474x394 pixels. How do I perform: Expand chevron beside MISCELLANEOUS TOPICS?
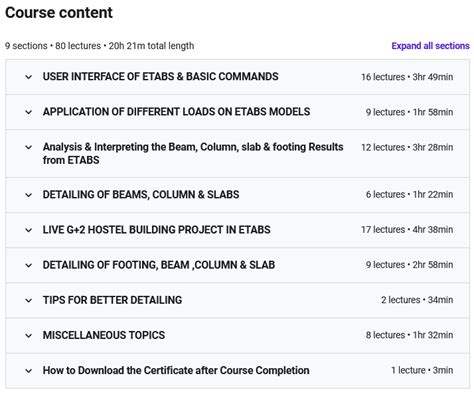click(29, 336)
